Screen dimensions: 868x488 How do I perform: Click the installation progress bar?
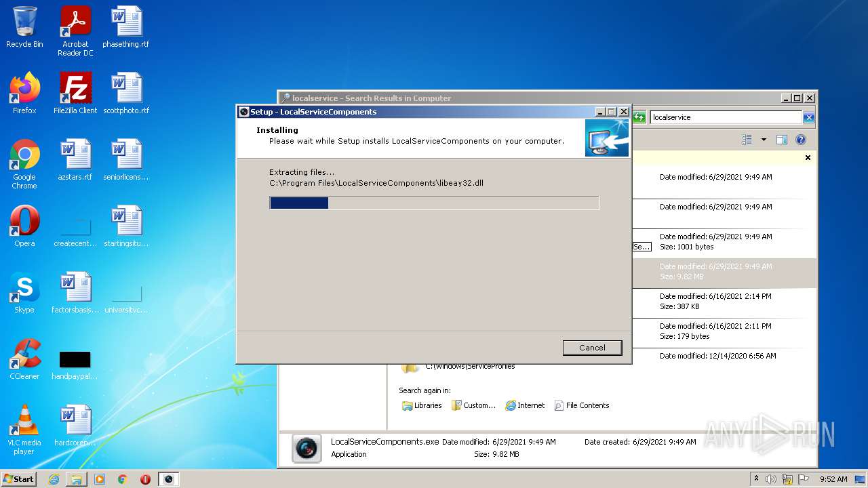pyautogui.click(x=434, y=203)
